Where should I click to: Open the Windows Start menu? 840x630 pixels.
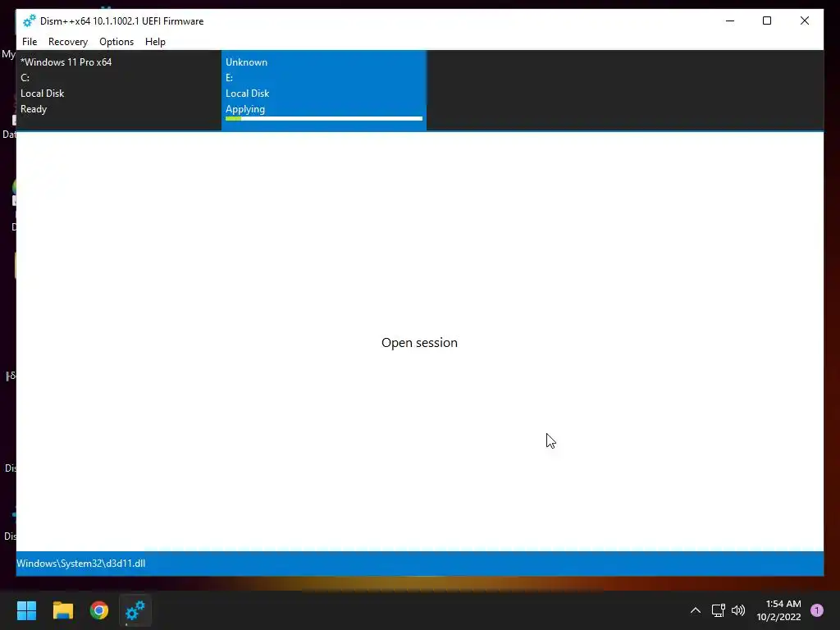pos(26,610)
